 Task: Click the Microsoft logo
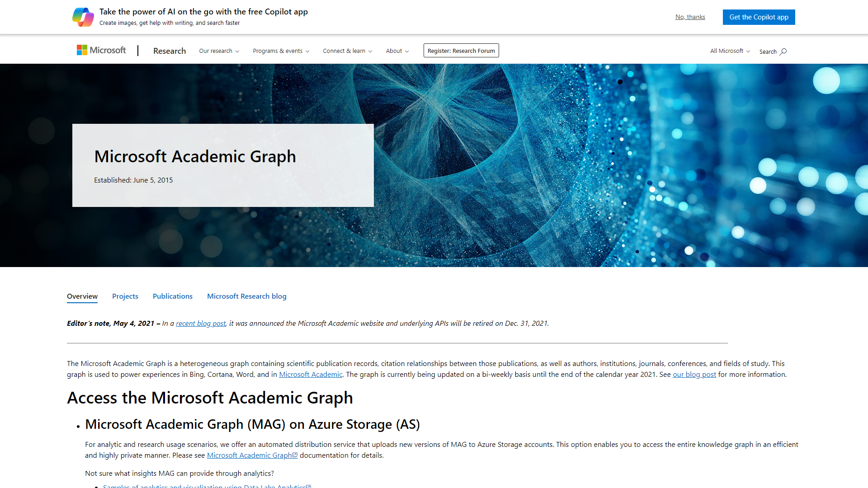click(x=101, y=50)
